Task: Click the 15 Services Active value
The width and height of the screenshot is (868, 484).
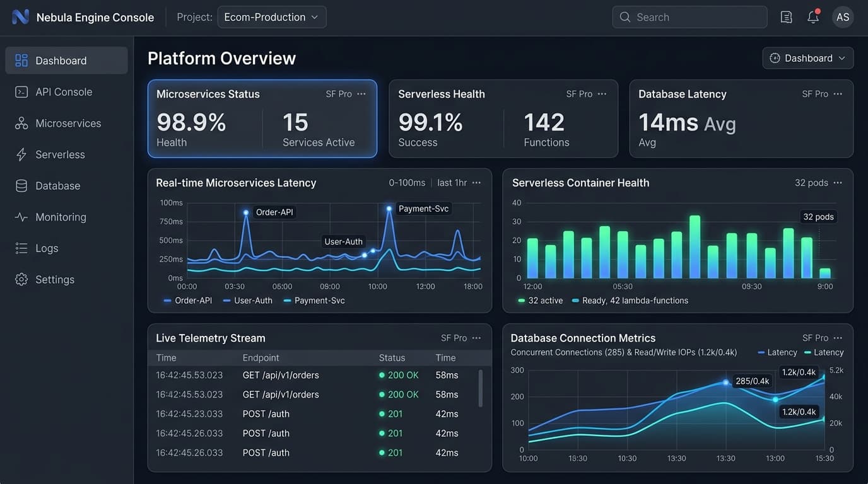Action: click(295, 122)
